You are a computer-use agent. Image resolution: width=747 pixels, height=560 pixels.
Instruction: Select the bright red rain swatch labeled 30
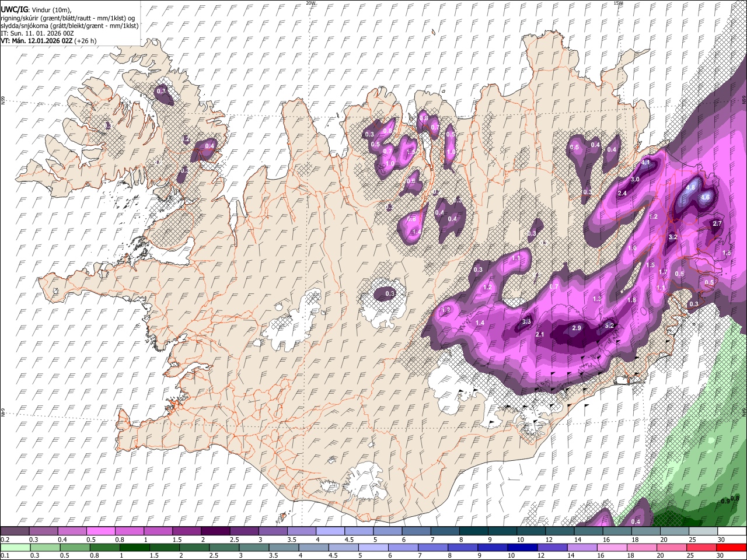coord(731,547)
